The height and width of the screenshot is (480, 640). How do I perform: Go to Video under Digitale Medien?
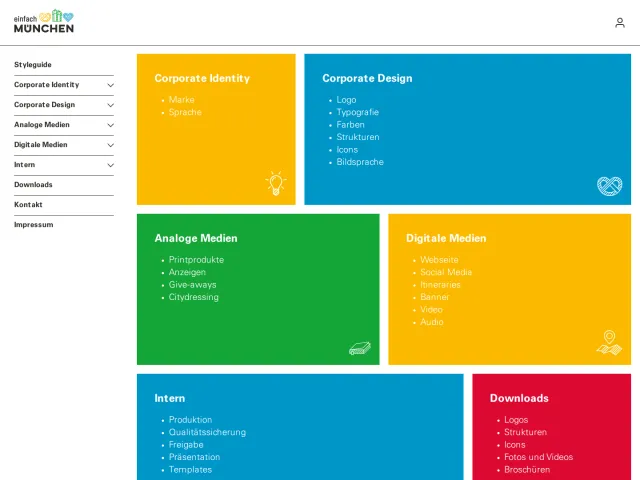coord(431,309)
